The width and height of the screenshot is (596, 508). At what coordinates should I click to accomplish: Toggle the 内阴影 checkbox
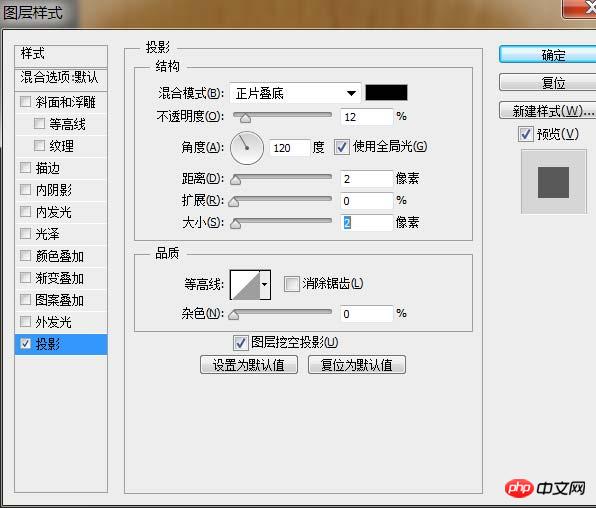pos(25,189)
